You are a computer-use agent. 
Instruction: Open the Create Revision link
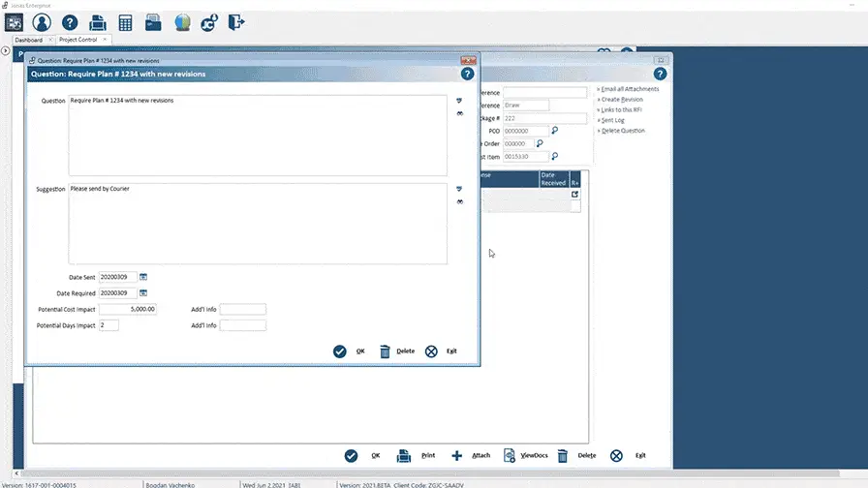(x=621, y=100)
